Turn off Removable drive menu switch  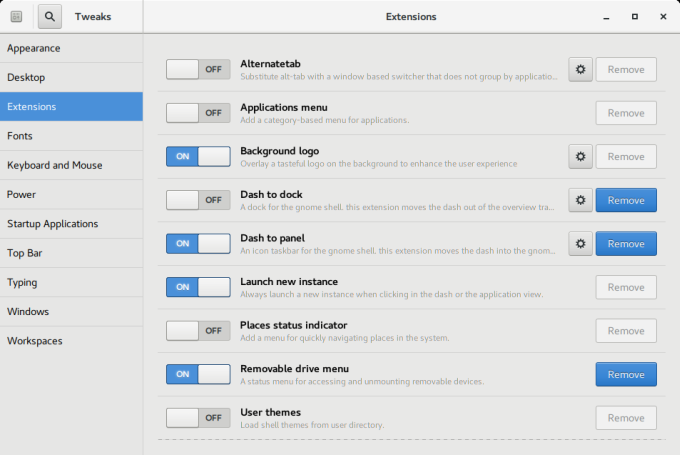(x=198, y=374)
